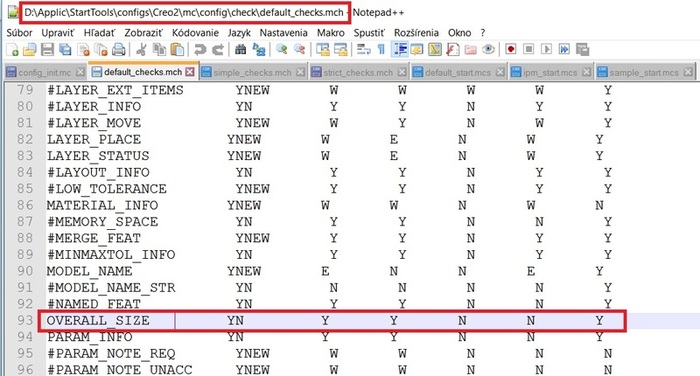Switch to the strict_checks.mch tab

[x=358, y=72]
